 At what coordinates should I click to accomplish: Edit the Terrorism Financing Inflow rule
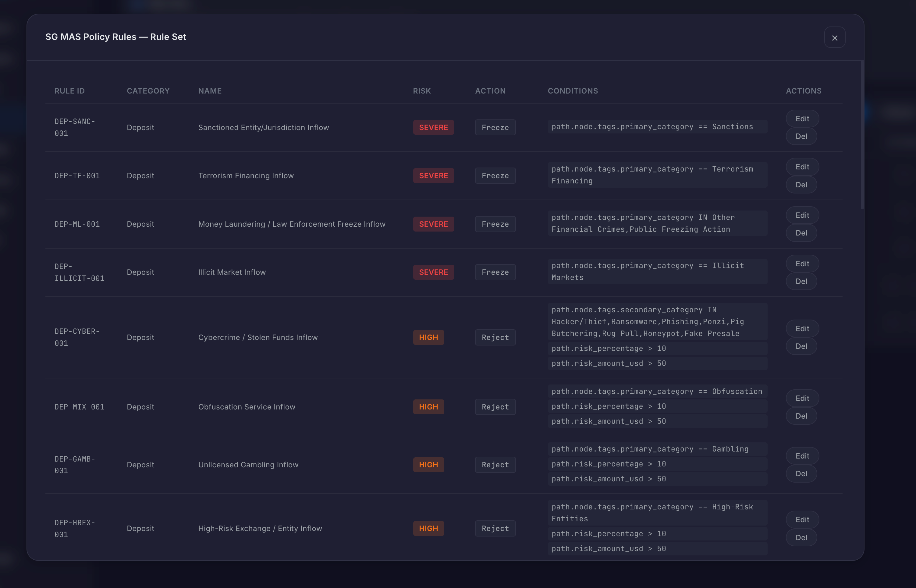click(802, 167)
